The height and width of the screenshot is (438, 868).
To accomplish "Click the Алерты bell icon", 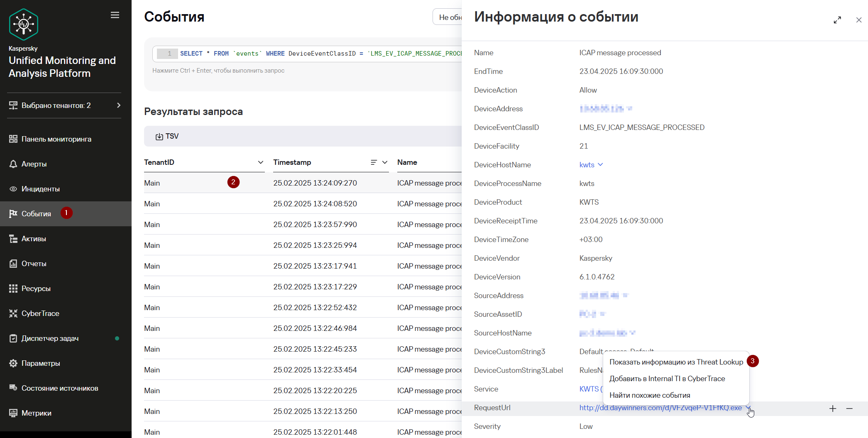I will (13, 164).
